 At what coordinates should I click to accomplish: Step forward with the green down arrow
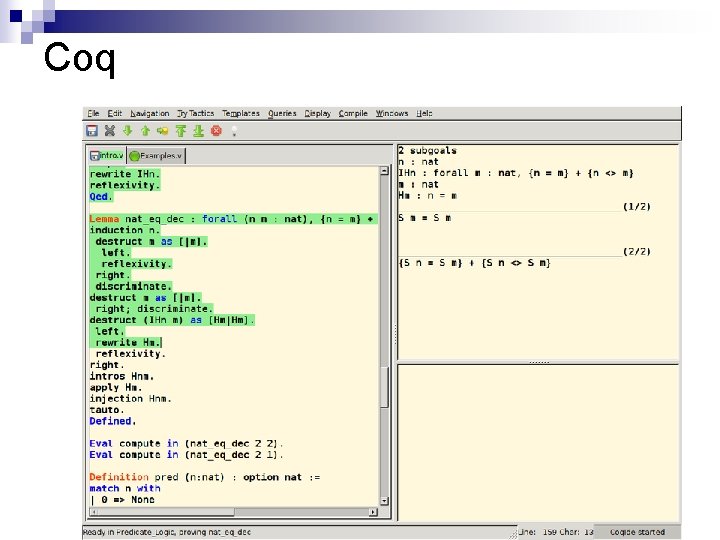(x=128, y=131)
